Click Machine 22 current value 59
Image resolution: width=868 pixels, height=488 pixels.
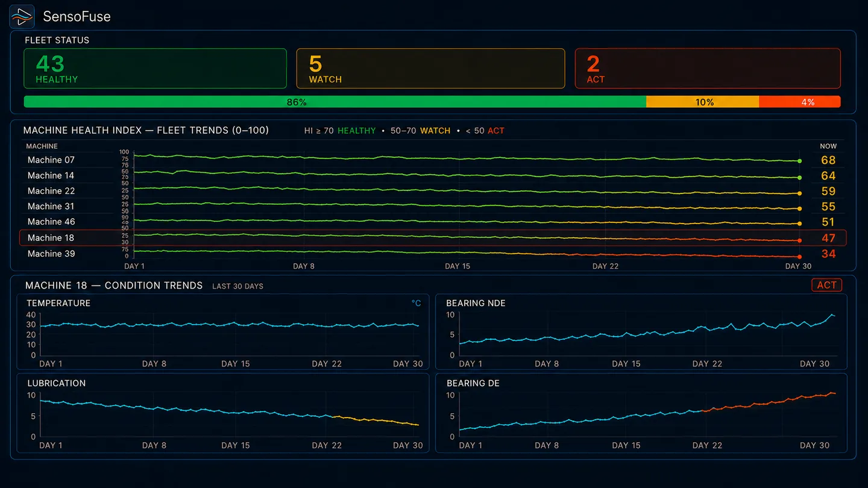pyautogui.click(x=828, y=192)
